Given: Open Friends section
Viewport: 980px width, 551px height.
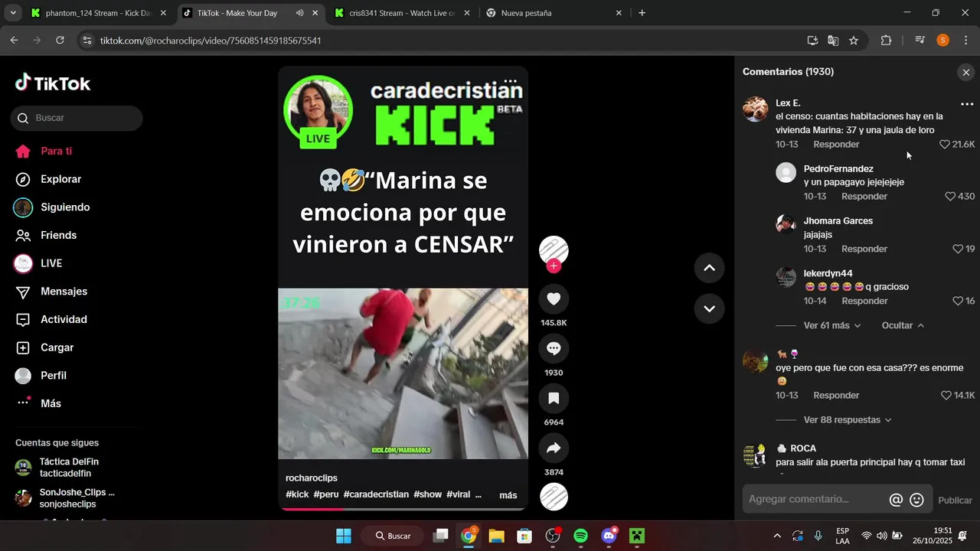Looking at the screenshot, I should click(x=58, y=235).
